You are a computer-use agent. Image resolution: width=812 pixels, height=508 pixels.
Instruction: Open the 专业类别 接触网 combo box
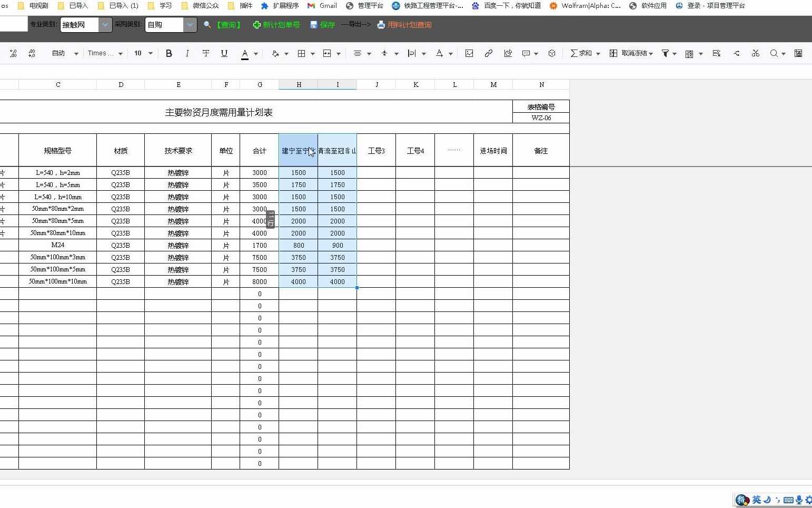point(86,25)
